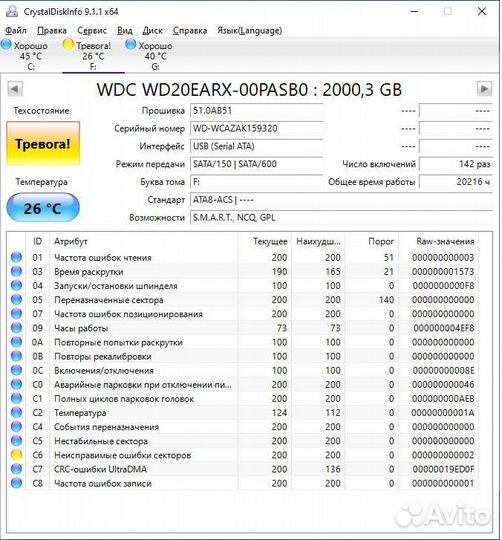Click the drive title WDC WD20EARX-00PASB0
The height and width of the screenshot is (540, 502).
click(202, 90)
